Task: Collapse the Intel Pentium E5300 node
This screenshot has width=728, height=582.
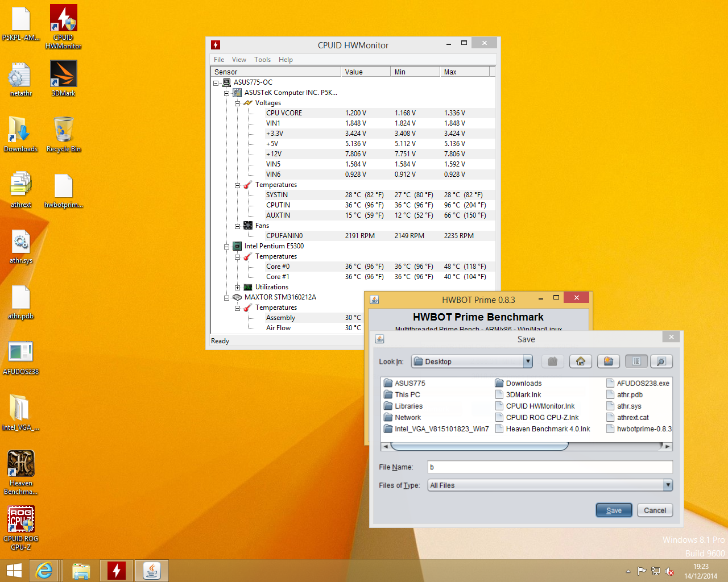Action: click(226, 247)
